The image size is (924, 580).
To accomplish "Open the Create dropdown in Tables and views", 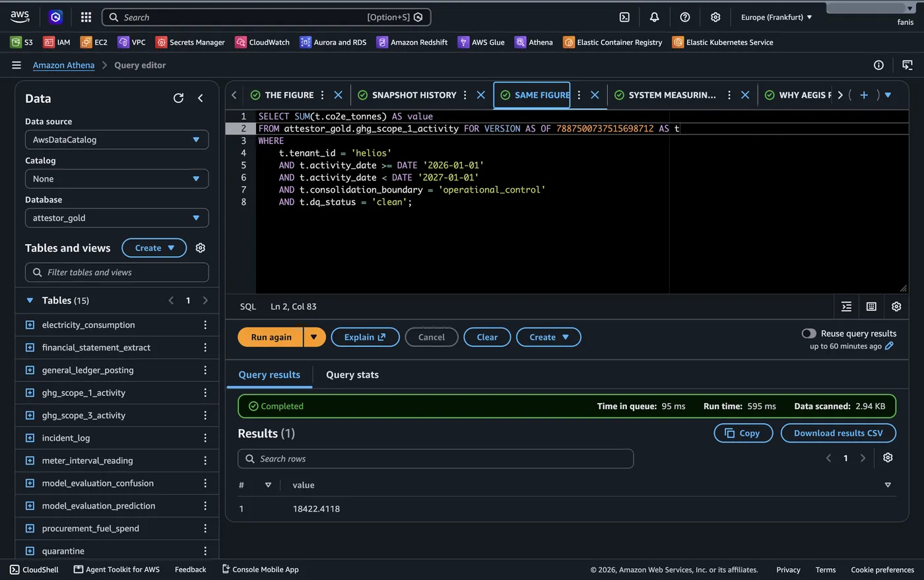I will (x=154, y=248).
